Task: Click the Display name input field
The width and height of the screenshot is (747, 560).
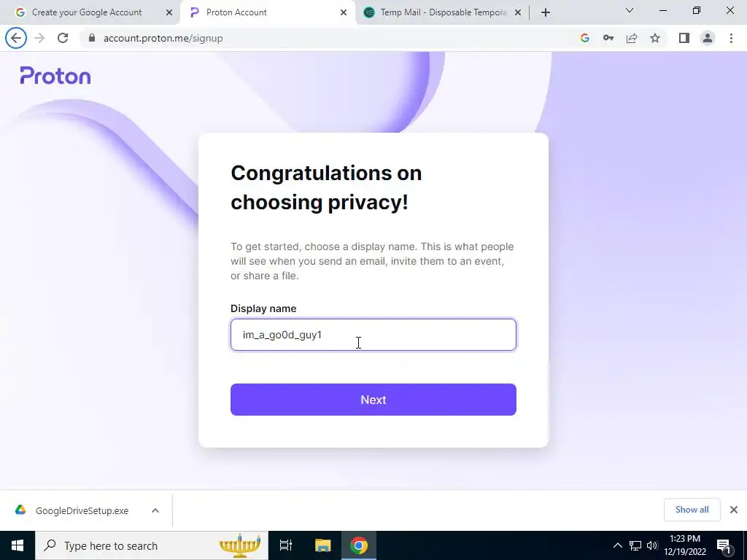Action: tap(373, 335)
